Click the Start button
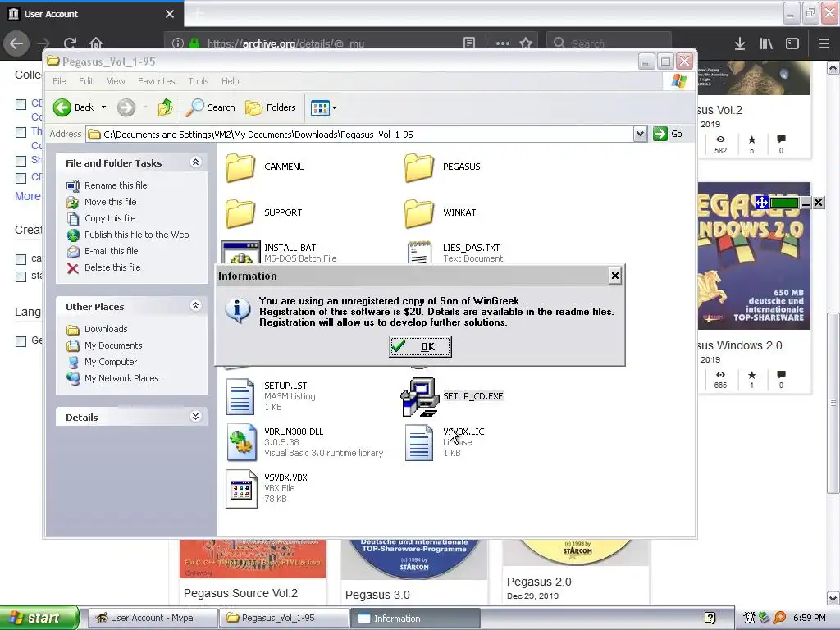Viewport: 840px width, 630px height. (x=39, y=618)
